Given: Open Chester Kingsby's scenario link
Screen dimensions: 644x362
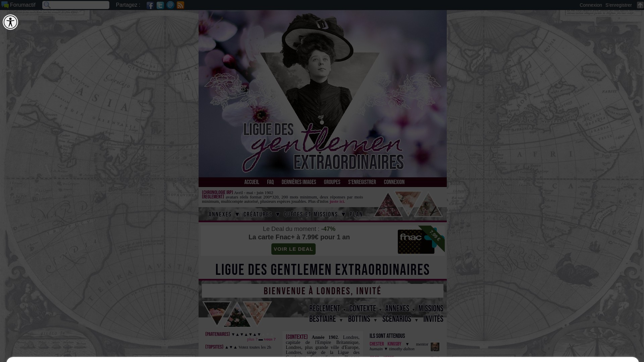Looking at the screenshot, I should (x=385, y=344).
